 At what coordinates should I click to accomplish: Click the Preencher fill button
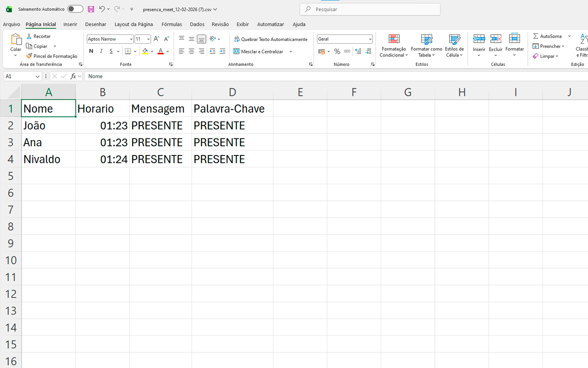coord(548,46)
